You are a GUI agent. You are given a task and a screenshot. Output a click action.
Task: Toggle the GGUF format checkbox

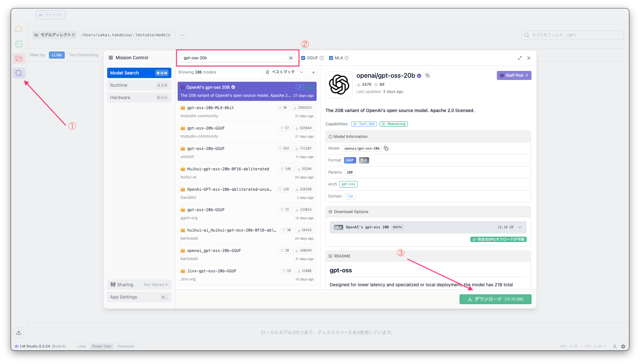pyautogui.click(x=303, y=58)
